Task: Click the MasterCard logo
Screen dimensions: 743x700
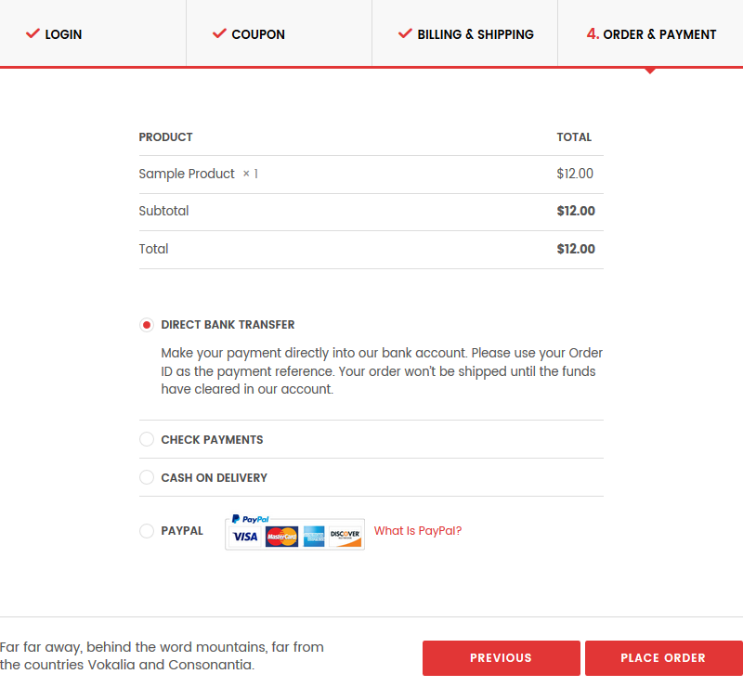Action: (x=281, y=537)
